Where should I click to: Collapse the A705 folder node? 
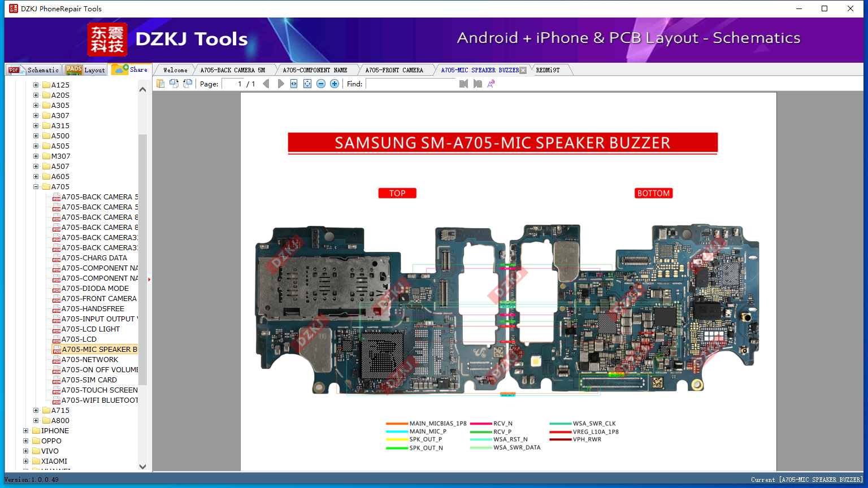click(36, 187)
